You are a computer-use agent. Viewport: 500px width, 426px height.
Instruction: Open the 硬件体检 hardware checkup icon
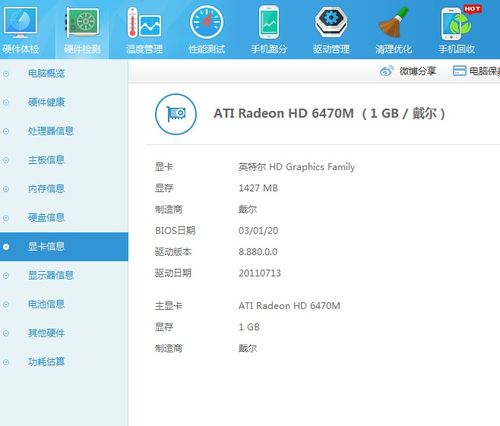(x=20, y=22)
